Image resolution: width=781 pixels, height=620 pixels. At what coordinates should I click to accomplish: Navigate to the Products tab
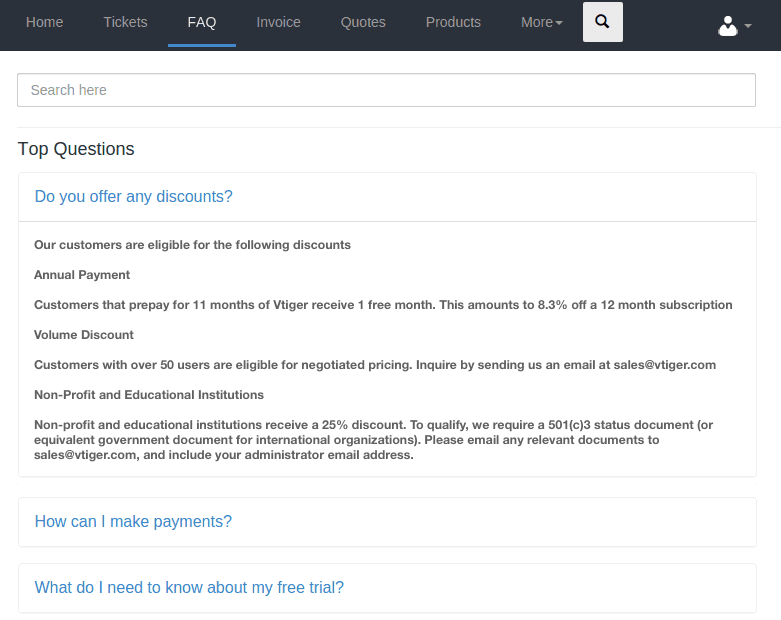453,22
